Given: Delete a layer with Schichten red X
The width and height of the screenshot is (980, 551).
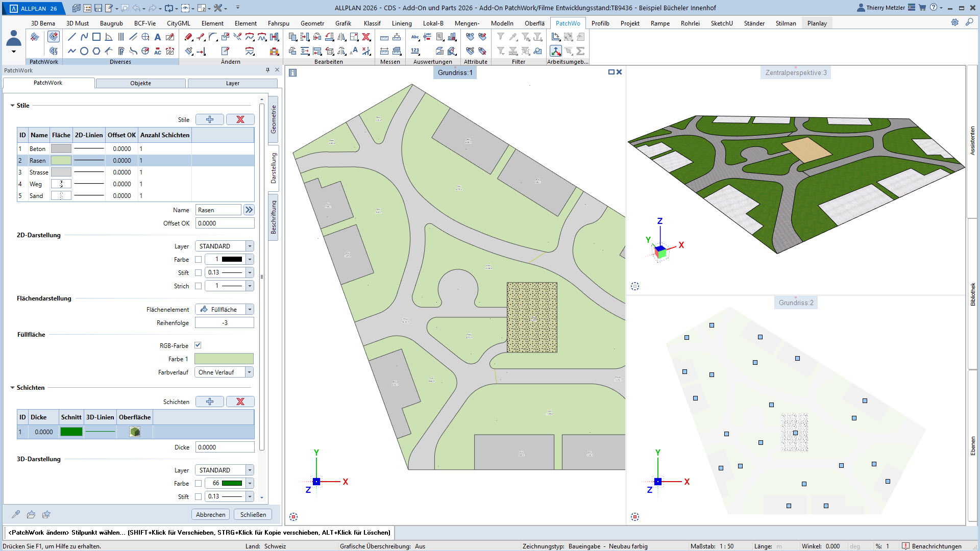Looking at the screenshot, I should tap(240, 402).
